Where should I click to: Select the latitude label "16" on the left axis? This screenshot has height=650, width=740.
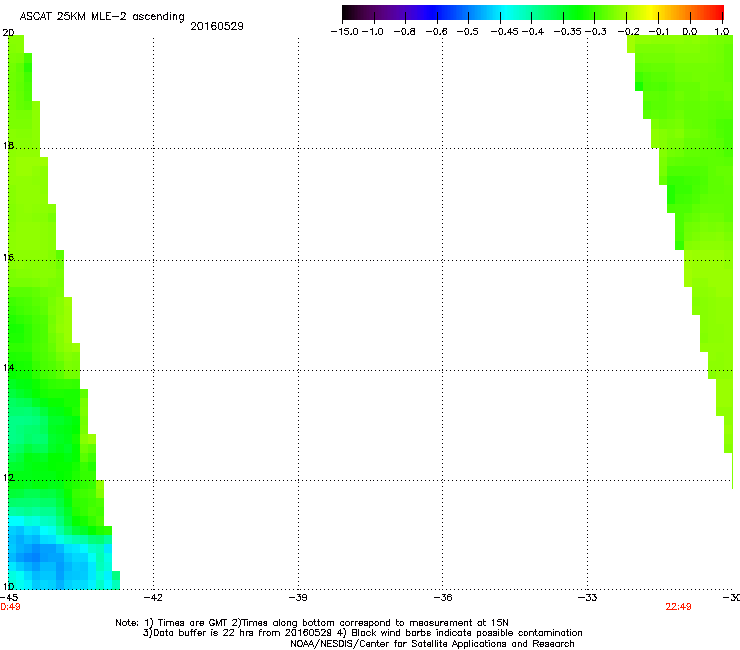coord(8,257)
